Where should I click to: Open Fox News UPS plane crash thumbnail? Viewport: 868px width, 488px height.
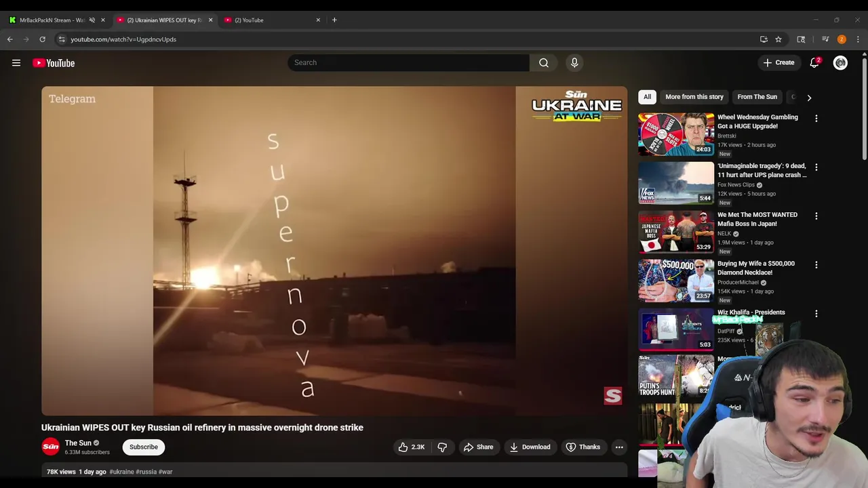click(x=676, y=183)
